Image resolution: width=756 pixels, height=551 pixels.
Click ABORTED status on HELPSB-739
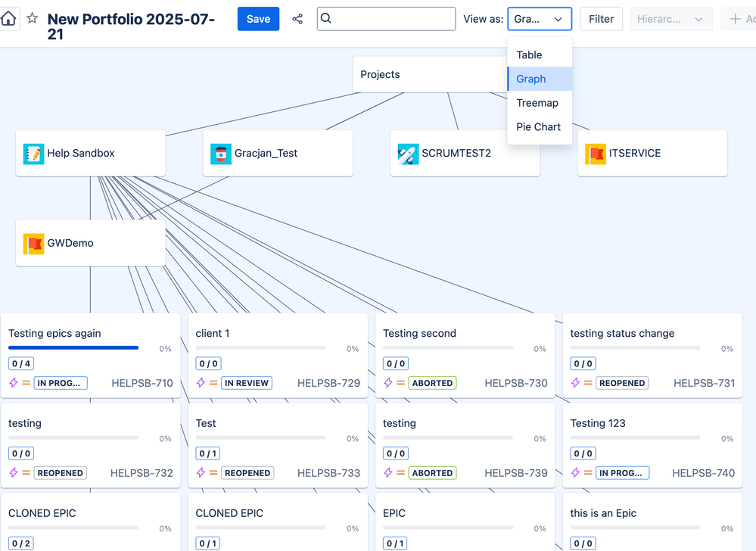pos(432,473)
